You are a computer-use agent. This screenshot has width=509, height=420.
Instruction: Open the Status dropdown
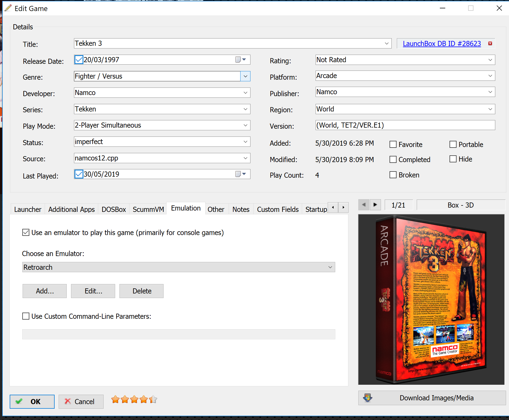[x=245, y=142]
